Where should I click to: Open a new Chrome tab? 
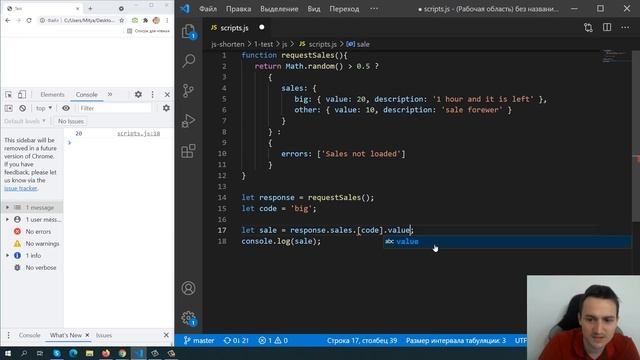pos(90,8)
